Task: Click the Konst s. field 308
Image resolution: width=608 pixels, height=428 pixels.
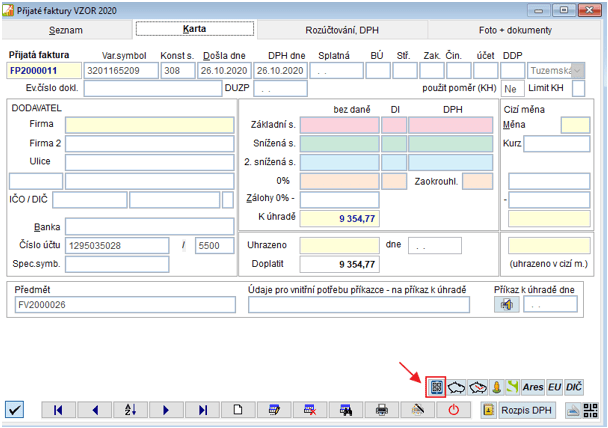Action: pyautogui.click(x=178, y=71)
